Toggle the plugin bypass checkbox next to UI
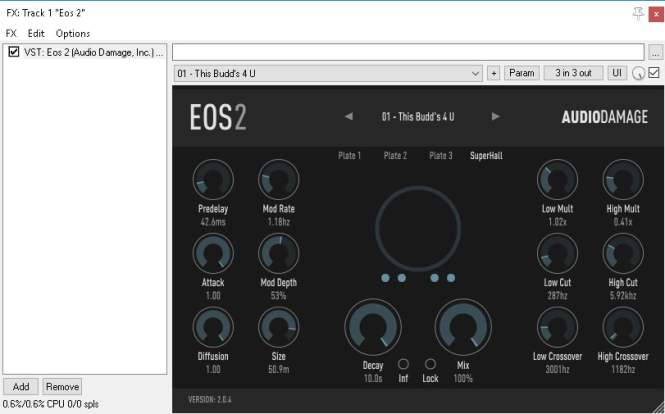The height and width of the screenshot is (414, 665). [654, 73]
